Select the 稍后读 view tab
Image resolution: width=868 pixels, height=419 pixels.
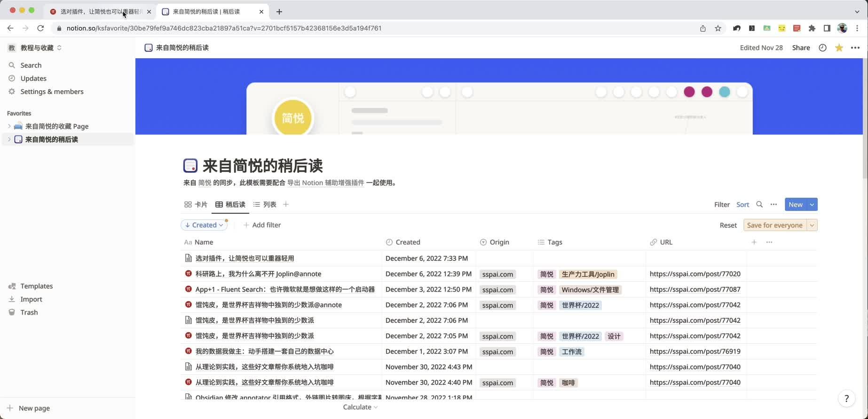[230, 204]
